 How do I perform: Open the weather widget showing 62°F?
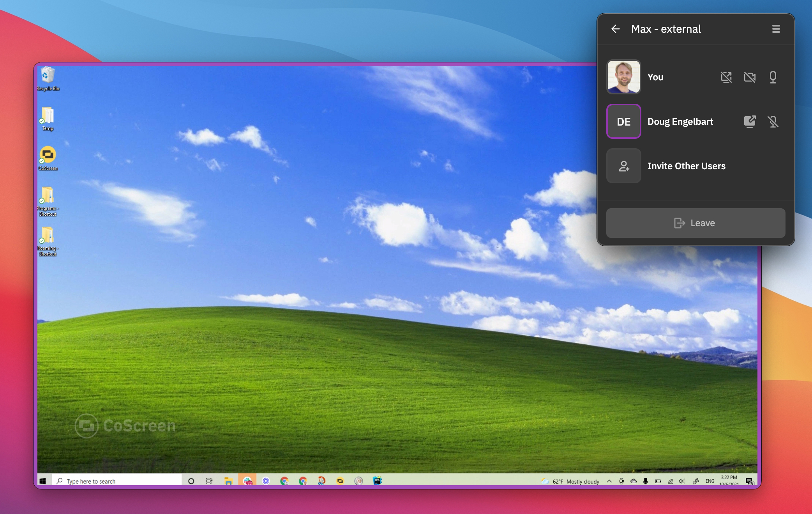[570, 481]
